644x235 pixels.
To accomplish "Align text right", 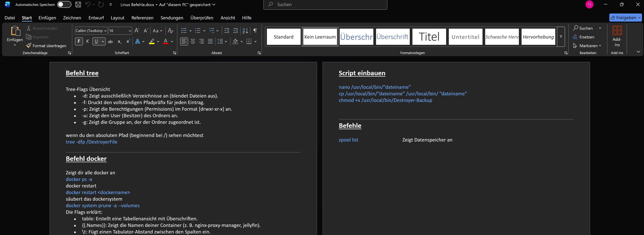I will 201,41.
